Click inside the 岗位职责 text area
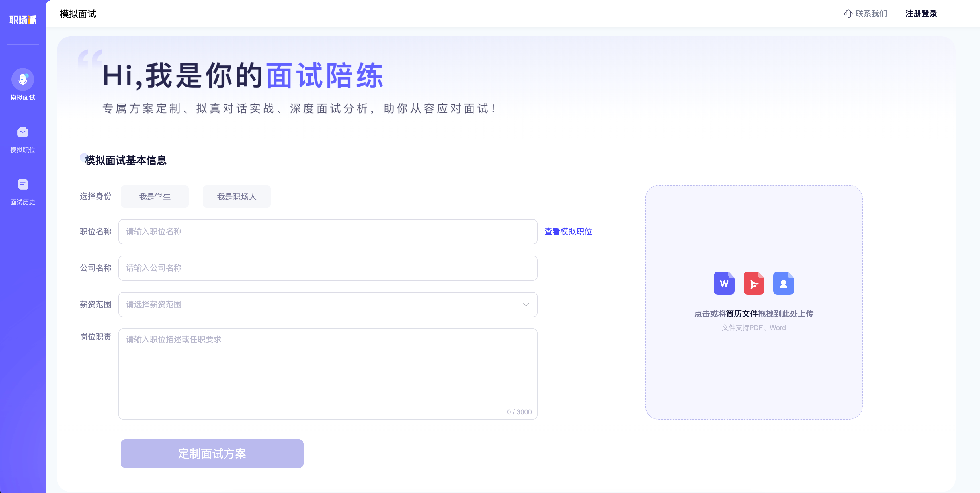 (x=327, y=373)
